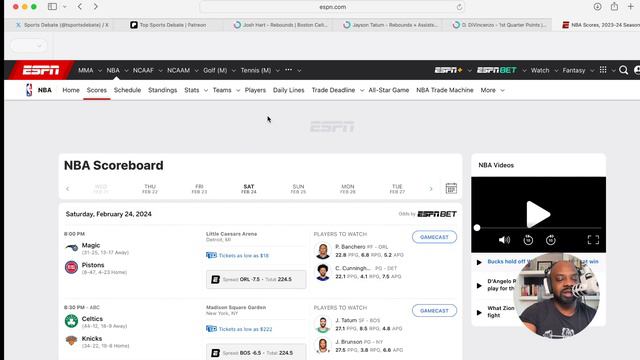The width and height of the screenshot is (640, 360).
Task: Rewind the video ten seconds
Action: point(528,240)
